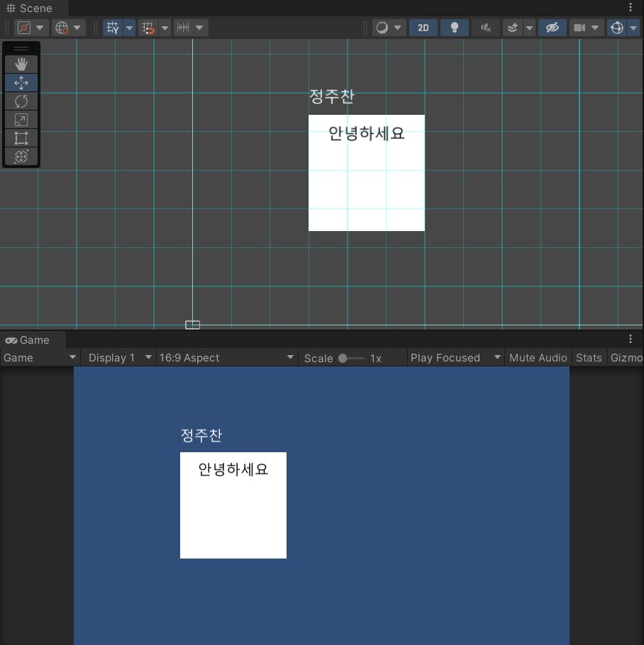This screenshot has width=644, height=645.
Task: Open the pivot mode dropdown arrow
Action: coord(40,28)
